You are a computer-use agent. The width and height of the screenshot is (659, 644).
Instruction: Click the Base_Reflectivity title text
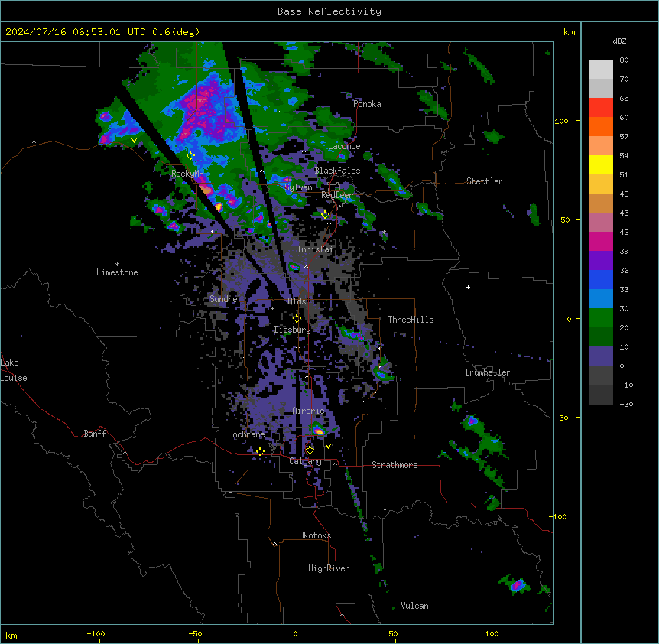point(329,11)
